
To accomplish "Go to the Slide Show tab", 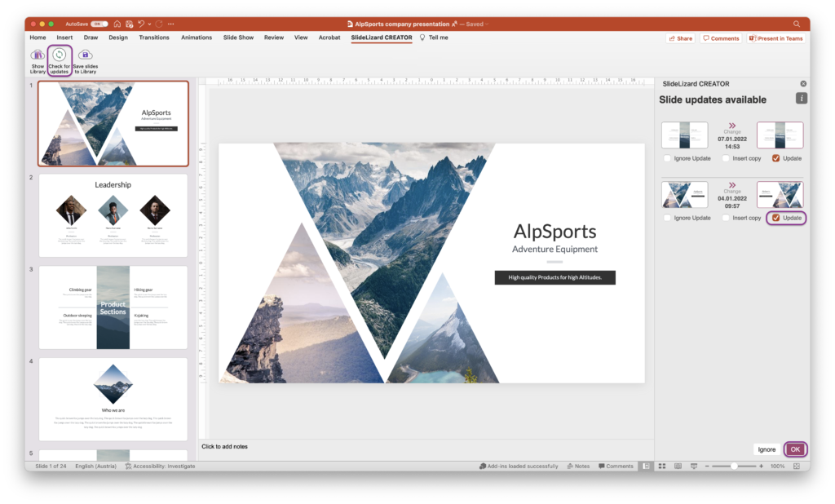I will [238, 38].
